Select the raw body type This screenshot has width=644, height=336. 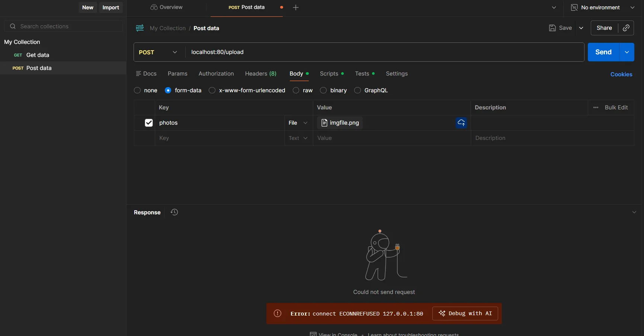pos(296,90)
